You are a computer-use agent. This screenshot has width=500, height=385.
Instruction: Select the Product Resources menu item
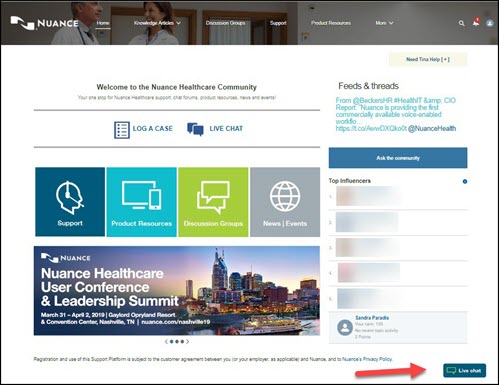click(331, 23)
